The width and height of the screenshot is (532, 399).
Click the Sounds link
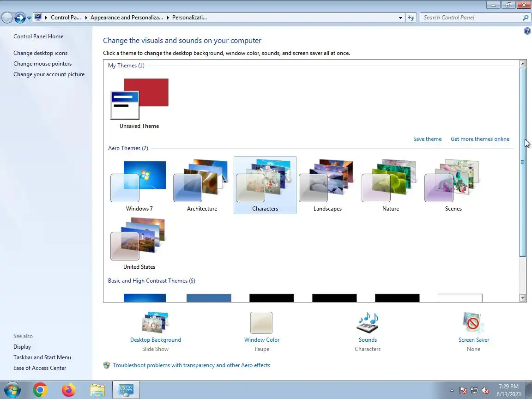click(368, 339)
